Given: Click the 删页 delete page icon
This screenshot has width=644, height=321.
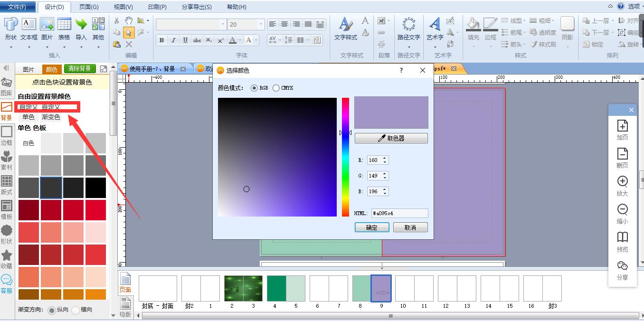Looking at the screenshot, I should (x=622, y=158).
